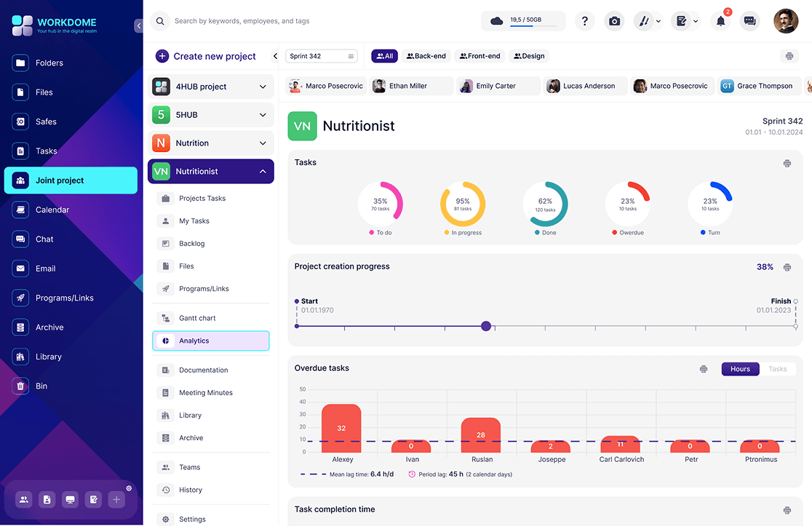Click Create new project button
Image resolution: width=812 pixels, height=526 pixels.
(x=206, y=56)
